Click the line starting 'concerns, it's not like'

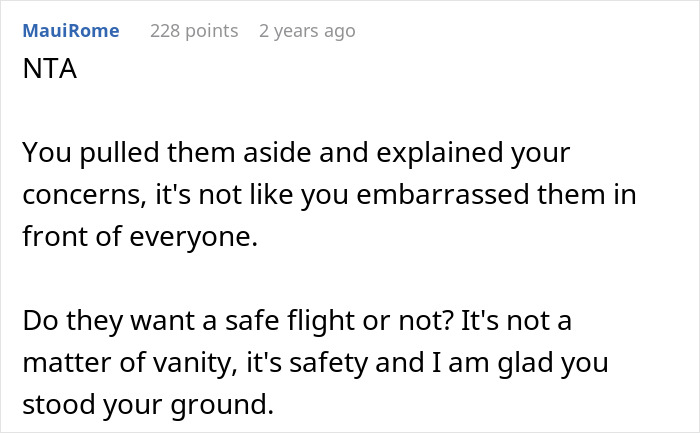[x=329, y=194]
